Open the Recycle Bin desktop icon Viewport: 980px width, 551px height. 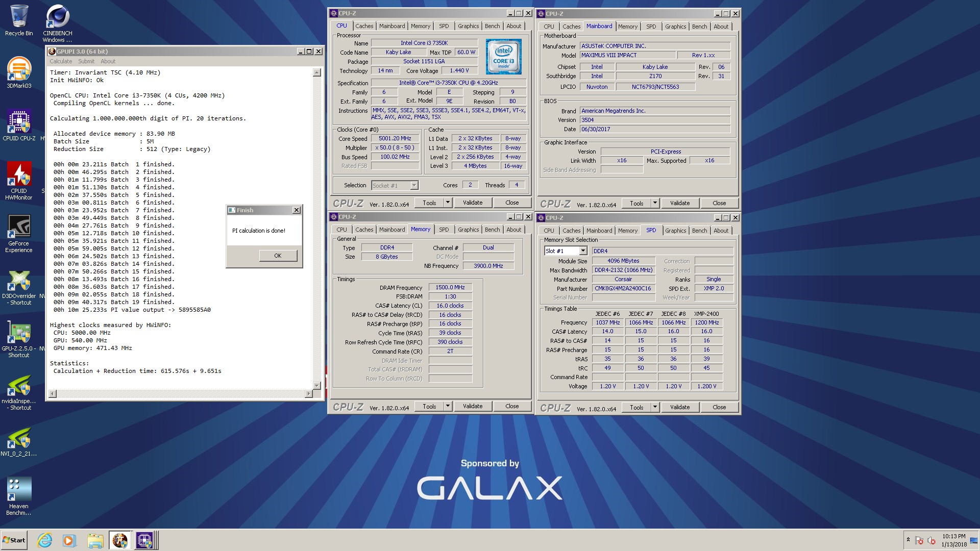(x=19, y=20)
